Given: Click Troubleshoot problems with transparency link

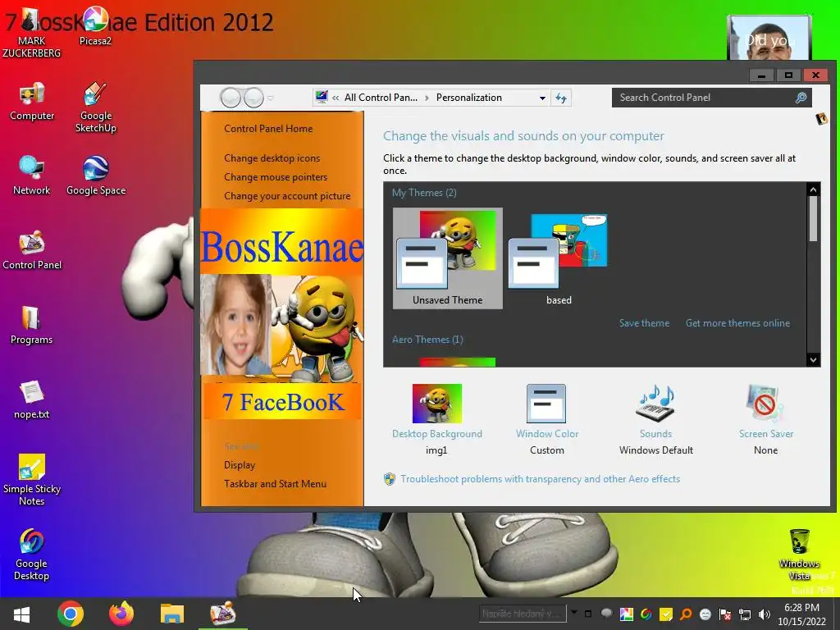Looking at the screenshot, I should (540, 479).
